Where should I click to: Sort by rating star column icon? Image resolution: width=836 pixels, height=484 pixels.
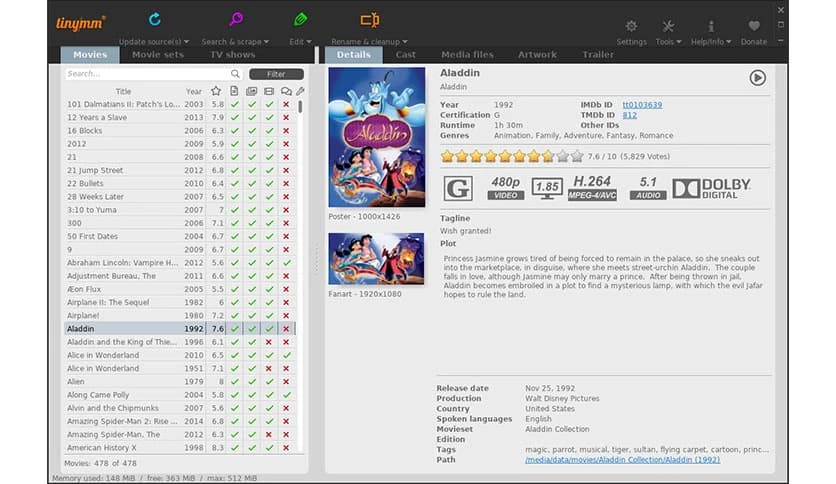216,91
